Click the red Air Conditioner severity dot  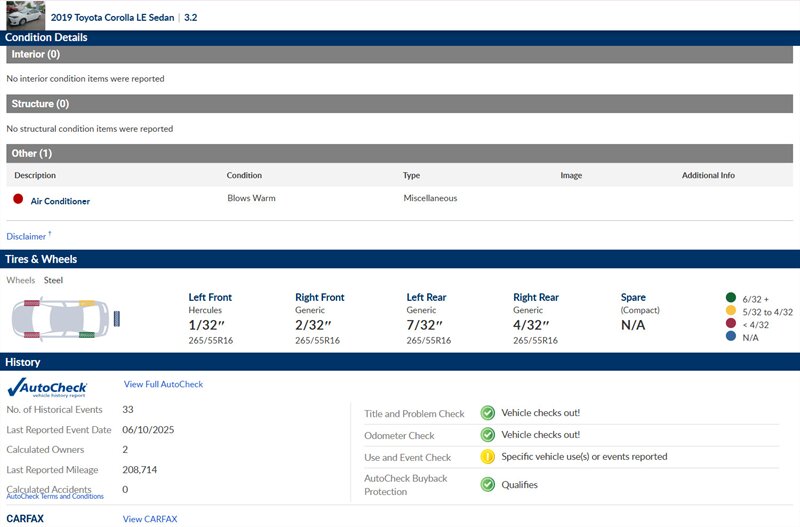(x=18, y=200)
